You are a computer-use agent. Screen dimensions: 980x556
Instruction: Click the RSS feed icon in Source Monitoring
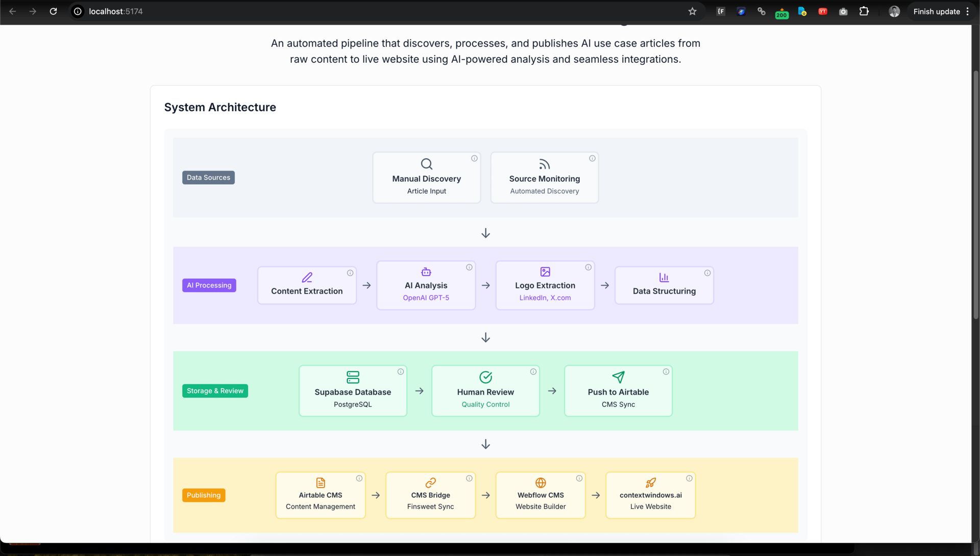(x=545, y=164)
